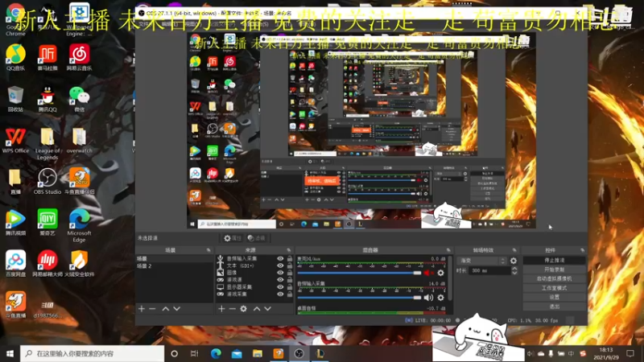Open the 喜马拉雅 desktop icon
The image size is (644, 362).
(47, 57)
